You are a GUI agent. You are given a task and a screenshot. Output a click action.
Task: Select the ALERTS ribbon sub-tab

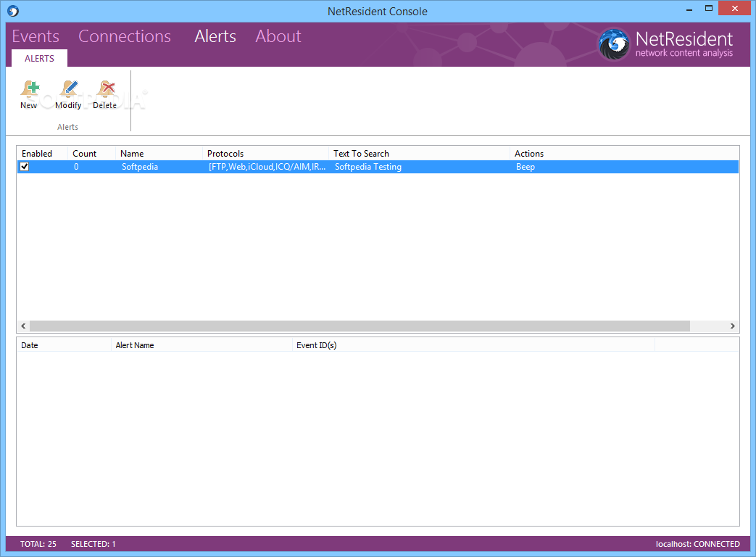tap(40, 58)
